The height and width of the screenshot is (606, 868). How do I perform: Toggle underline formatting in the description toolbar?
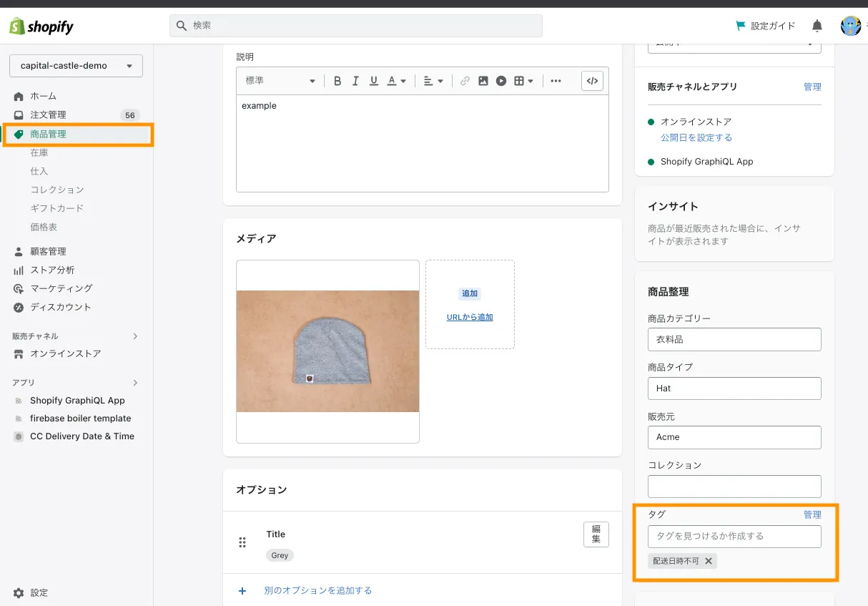[373, 80]
